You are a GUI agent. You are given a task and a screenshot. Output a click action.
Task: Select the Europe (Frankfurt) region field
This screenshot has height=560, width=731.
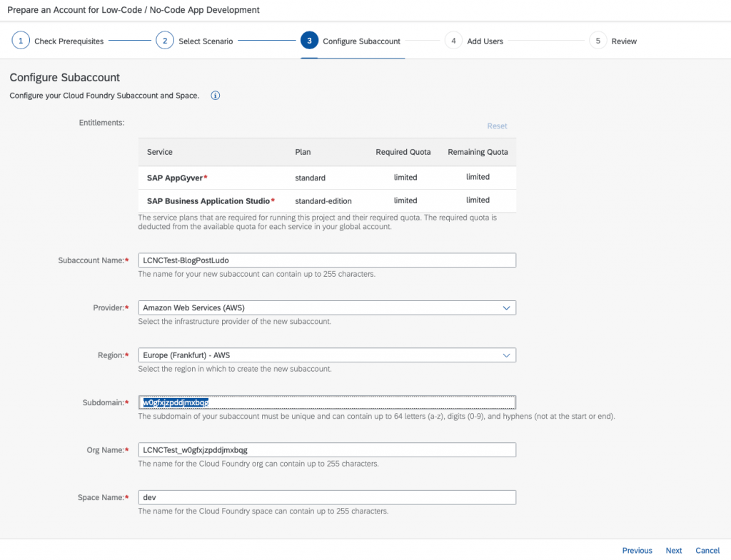point(327,355)
